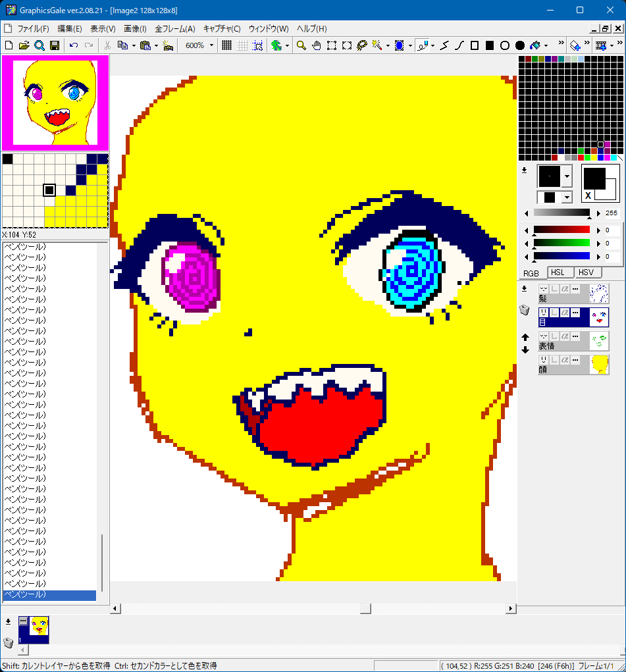Screen dimensions: 626x672
Task: Open the brush shape dropdown
Action: click(x=567, y=176)
